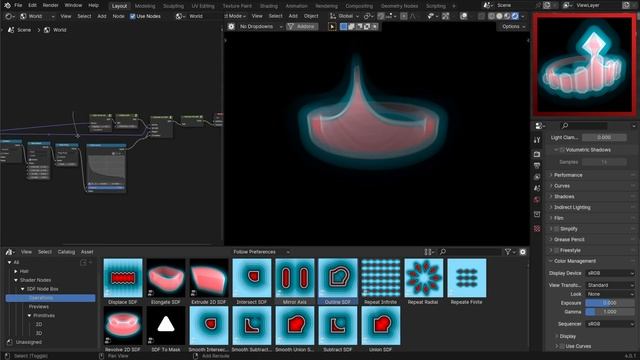Open the No Dropdowns selector
The image size is (640, 360).
(x=260, y=27)
